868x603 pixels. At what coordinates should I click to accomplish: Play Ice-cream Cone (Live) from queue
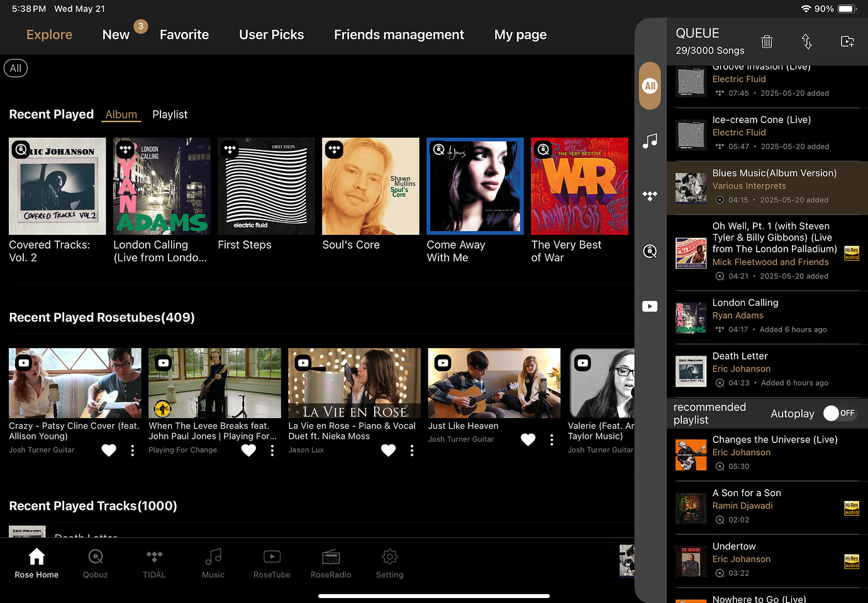point(767,134)
